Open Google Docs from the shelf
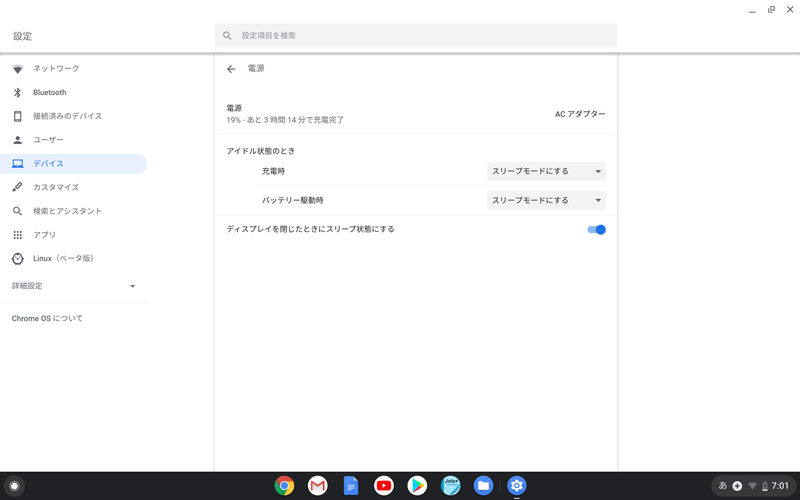This screenshot has width=800, height=500. point(351,486)
